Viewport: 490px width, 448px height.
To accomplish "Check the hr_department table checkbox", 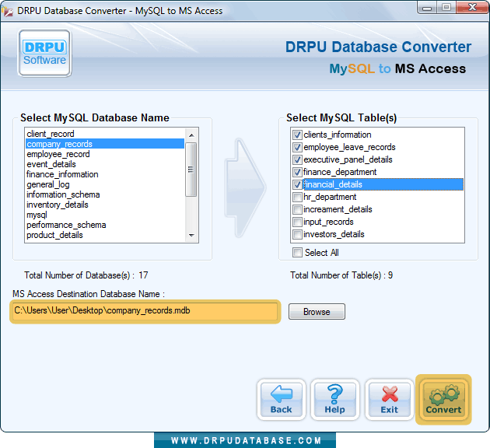I will [x=297, y=197].
